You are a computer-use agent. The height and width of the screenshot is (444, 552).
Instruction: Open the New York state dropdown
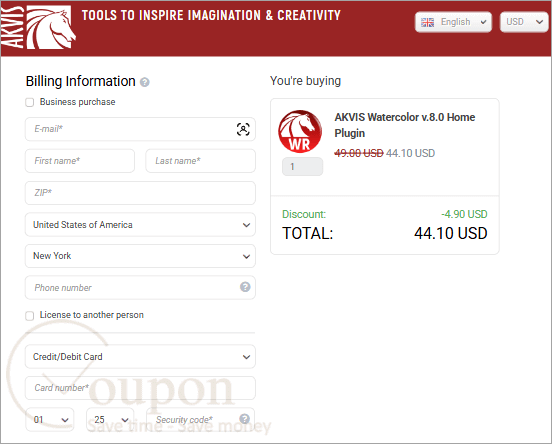pyautogui.click(x=140, y=256)
